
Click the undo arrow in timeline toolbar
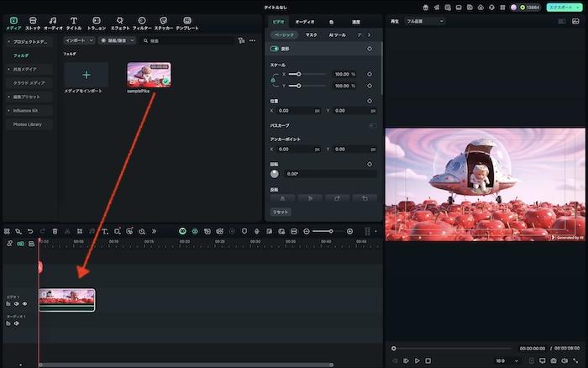point(30,231)
